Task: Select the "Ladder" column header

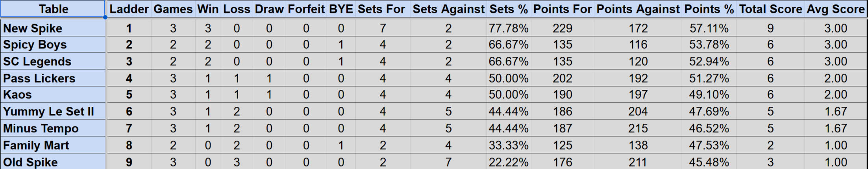Action: [x=129, y=9]
